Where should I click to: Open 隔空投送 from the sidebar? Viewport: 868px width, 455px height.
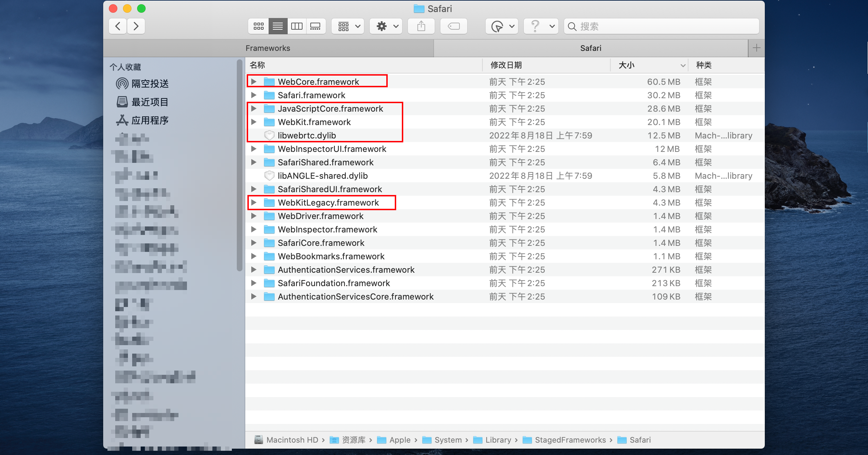coord(150,83)
